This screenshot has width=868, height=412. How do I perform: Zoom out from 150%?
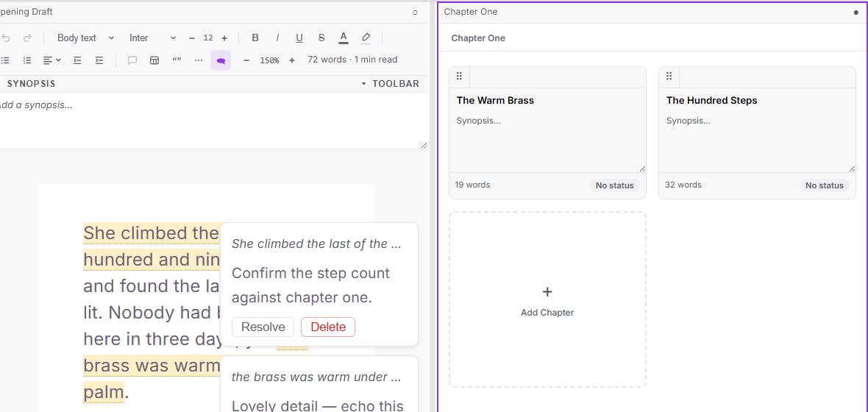[246, 60]
